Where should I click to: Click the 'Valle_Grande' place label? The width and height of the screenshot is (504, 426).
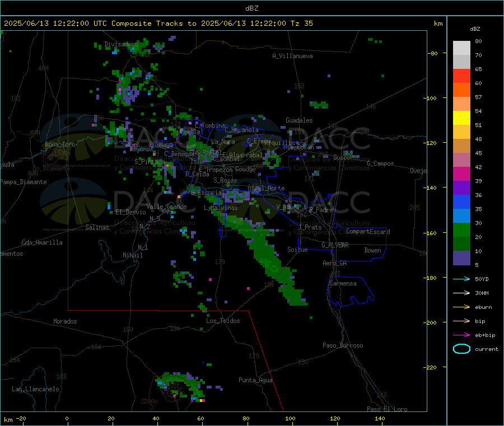166,207
